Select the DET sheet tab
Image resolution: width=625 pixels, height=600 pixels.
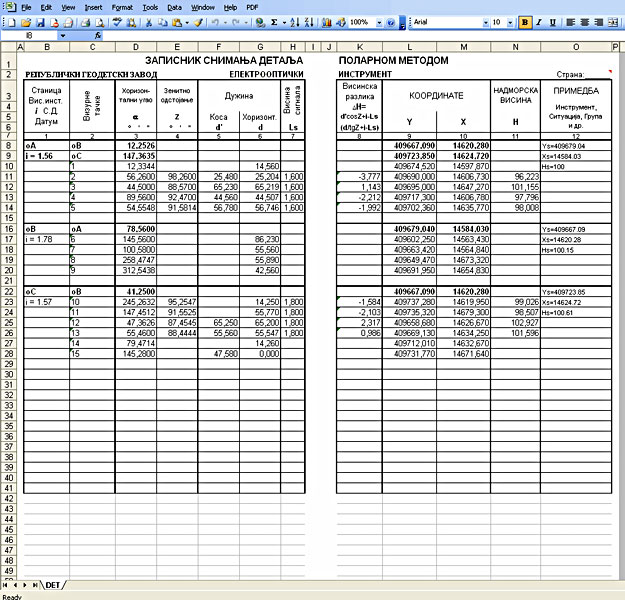53,583
